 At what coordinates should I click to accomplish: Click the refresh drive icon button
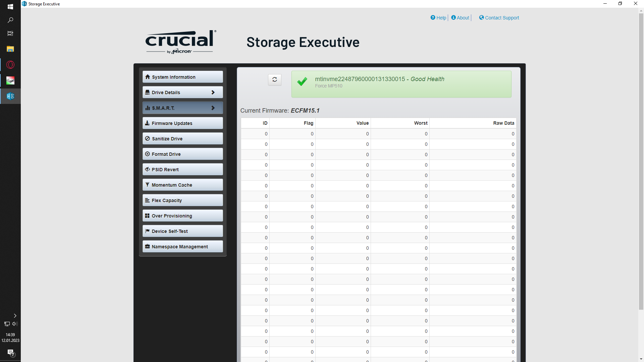tap(274, 80)
